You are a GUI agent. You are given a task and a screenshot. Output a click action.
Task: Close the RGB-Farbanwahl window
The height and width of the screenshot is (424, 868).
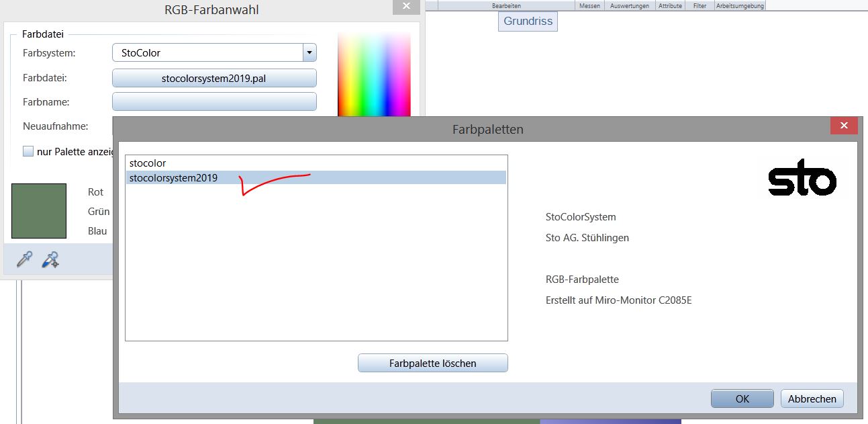(x=406, y=7)
